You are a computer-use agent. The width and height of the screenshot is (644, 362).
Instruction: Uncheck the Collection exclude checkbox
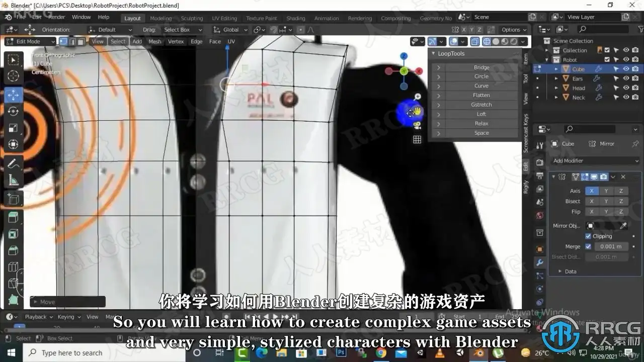click(607, 50)
